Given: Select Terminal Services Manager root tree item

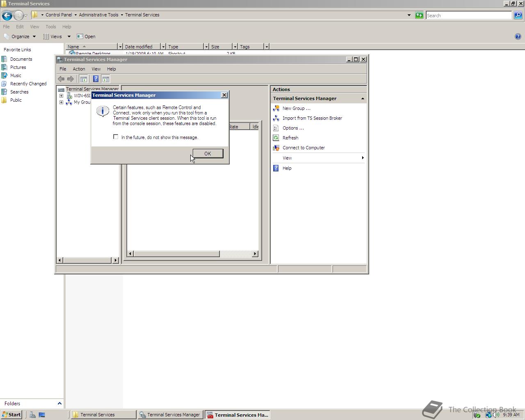Looking at the screenshot, I should 92,89.
